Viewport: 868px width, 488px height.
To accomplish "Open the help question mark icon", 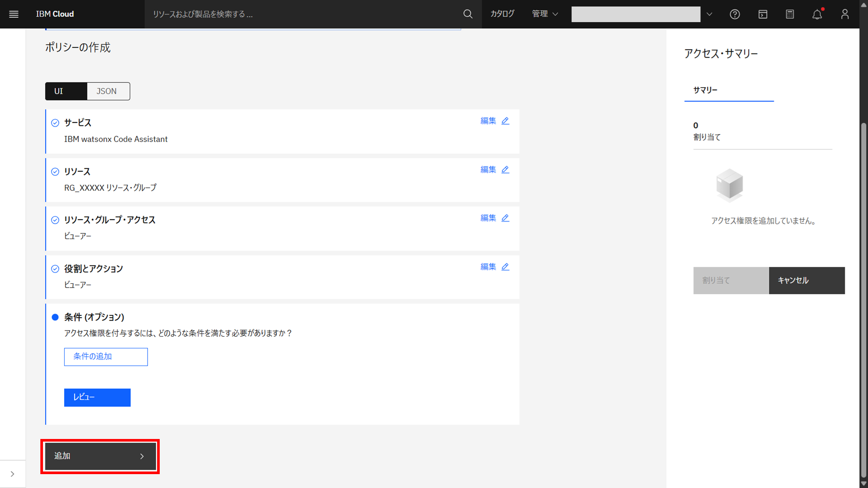I will (x=734, y=14).
